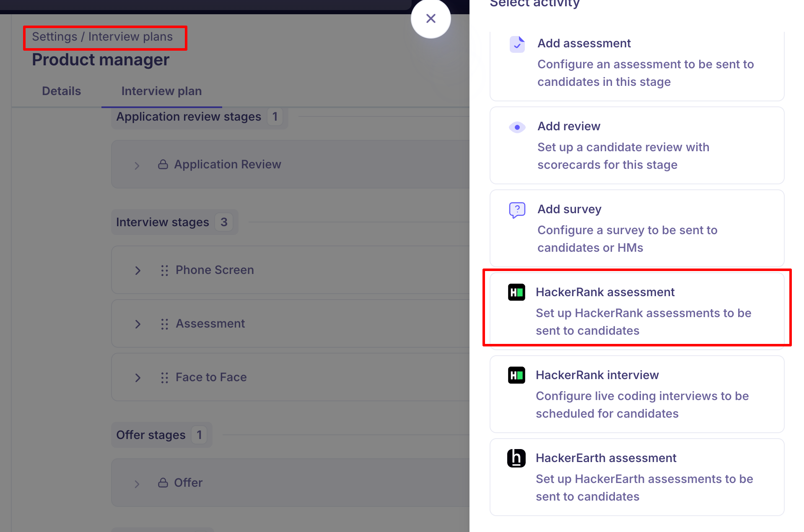Click the Add review eye icon

(x=517, y=127)
